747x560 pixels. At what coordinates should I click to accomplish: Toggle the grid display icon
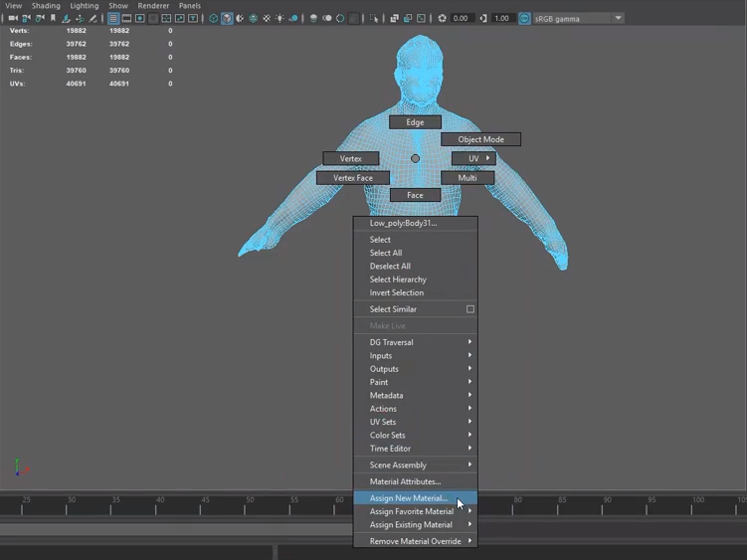click(113, 19)
